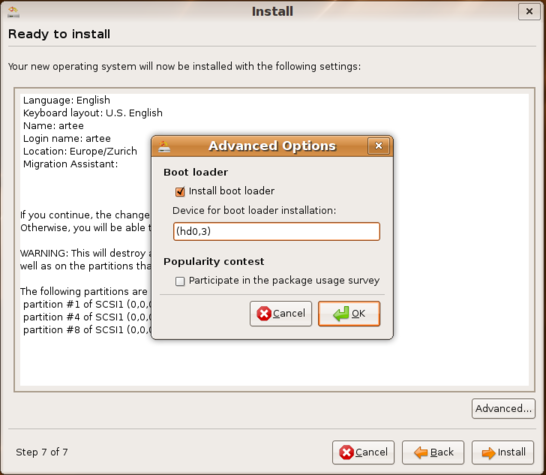Enable Participate in the package usage survey
Image resolution: width=546 pixels, height=475 pixels.
180,281
